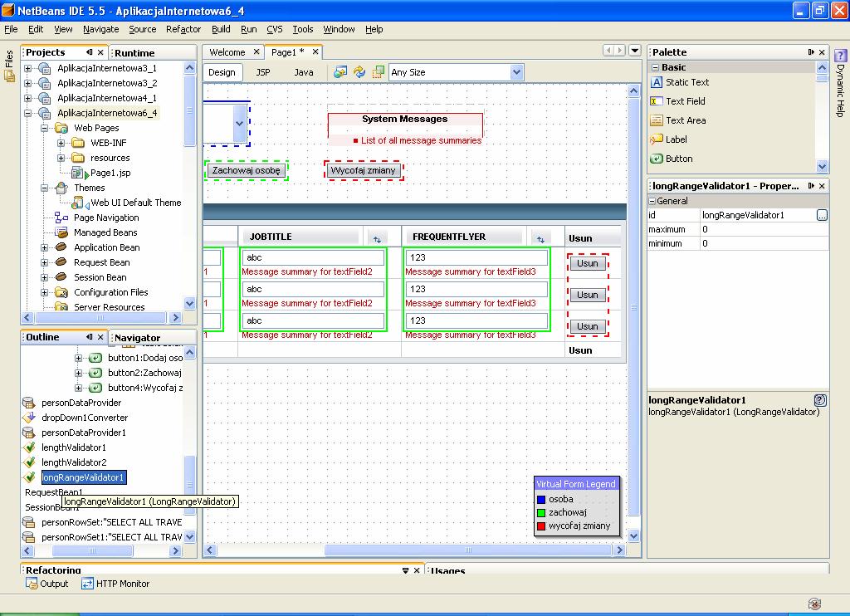Screen dimensions: 850x616
Task: Open the CVS menu
Action: pos(274,29)
